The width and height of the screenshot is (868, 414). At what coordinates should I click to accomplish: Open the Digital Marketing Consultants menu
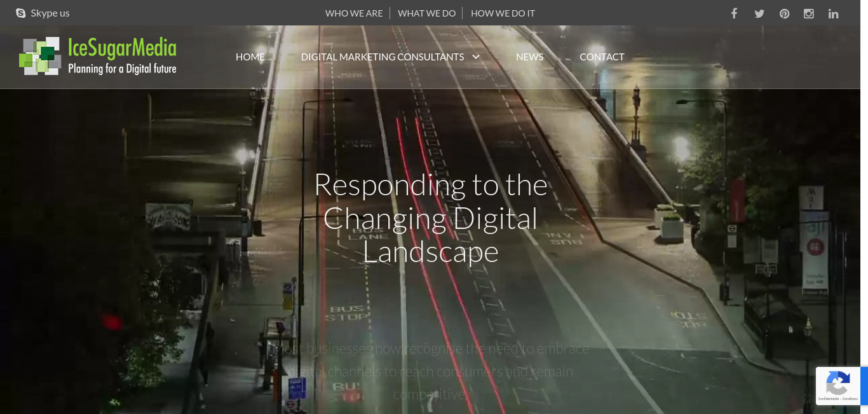click(382, 57)
